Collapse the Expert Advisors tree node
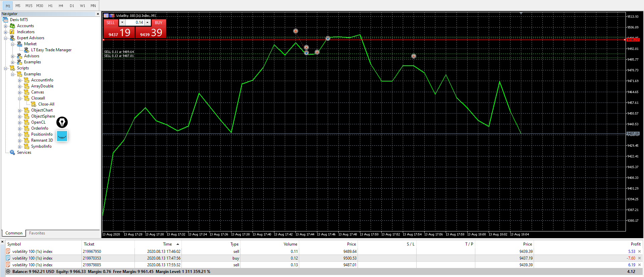Viewport: 644px width, 277px height. 5,38
